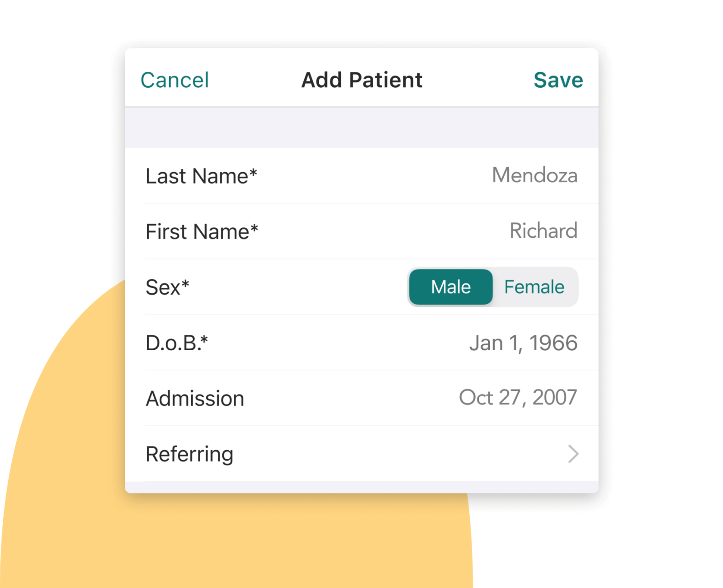The image size is (723, 588).
Task: Edit the First Name field showing Richard
Action: [543, 231]
